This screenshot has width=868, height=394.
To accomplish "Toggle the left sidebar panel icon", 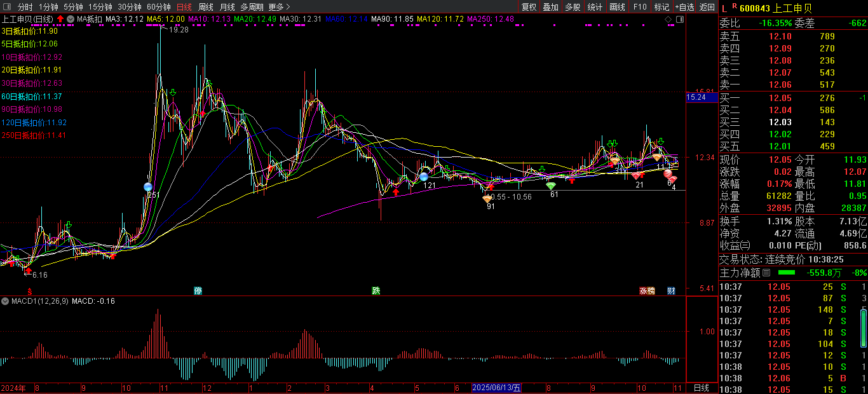I will point(6,7).
